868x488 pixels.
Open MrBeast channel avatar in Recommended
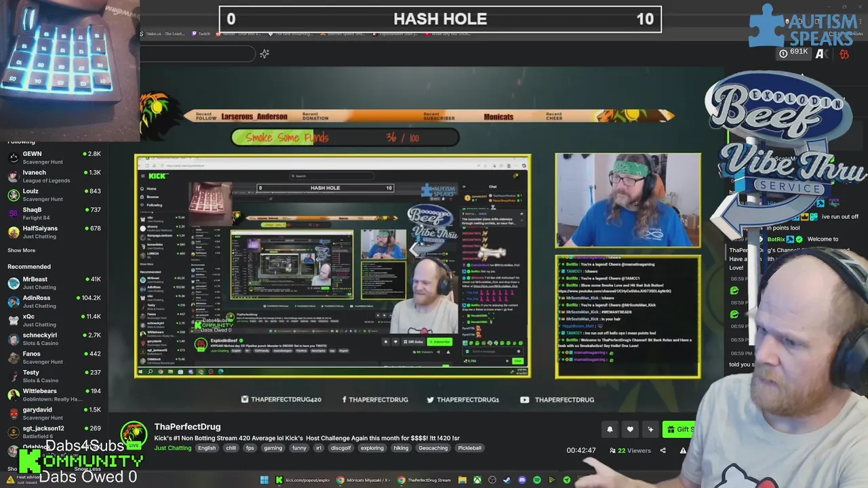[13, 283]
